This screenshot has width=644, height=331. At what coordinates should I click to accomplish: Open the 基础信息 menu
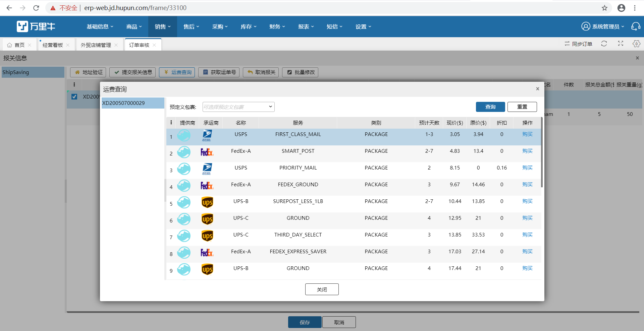tap(100, 26)
